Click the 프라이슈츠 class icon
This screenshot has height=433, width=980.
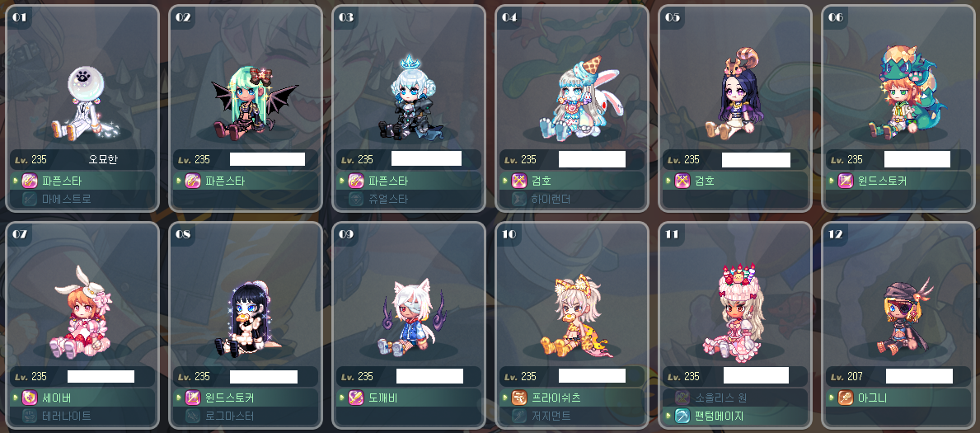(x=520, y=398)
